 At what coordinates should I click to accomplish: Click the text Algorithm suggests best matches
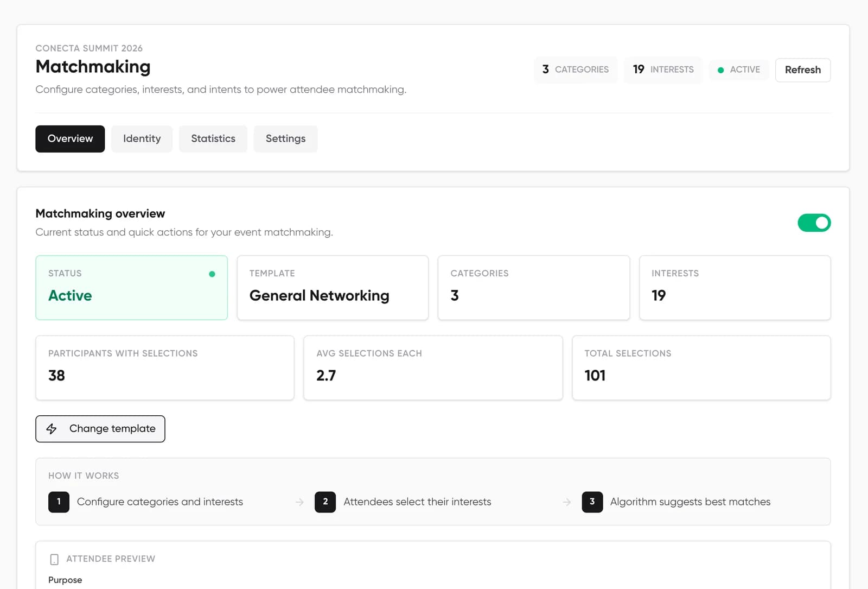[x=690, y=502]
